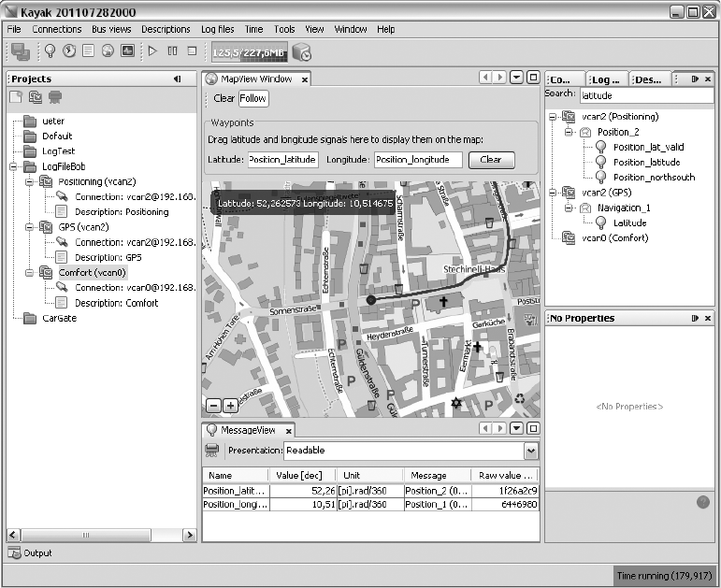Pause the bus with the pause button

coord(173,50)
